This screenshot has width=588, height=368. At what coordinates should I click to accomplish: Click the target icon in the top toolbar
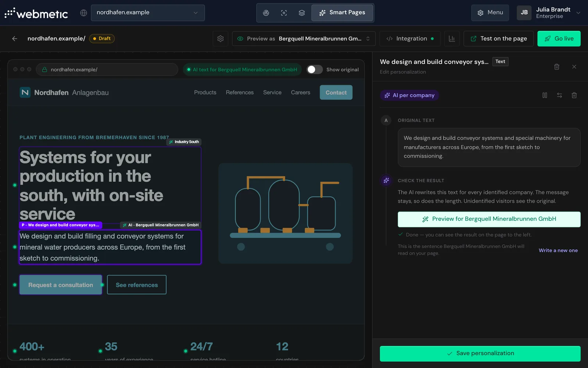[266, 13]
